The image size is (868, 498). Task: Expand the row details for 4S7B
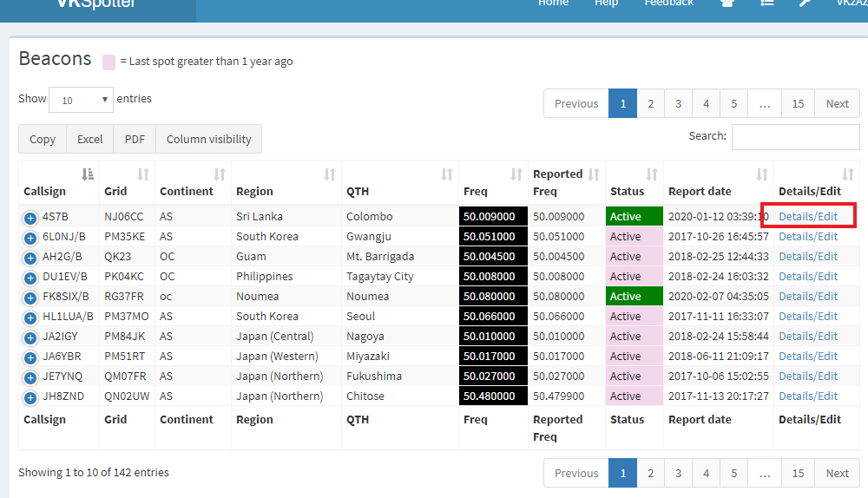click(30, 218)
